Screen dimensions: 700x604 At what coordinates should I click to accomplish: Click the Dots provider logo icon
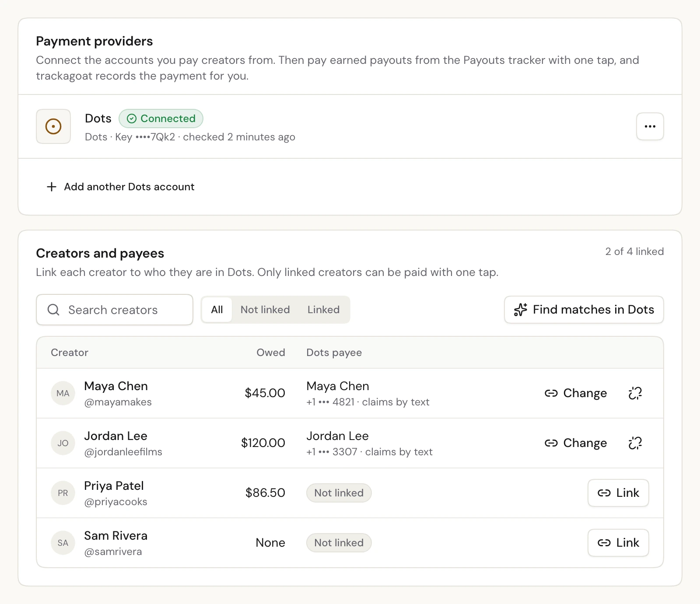tap(53, 126)
